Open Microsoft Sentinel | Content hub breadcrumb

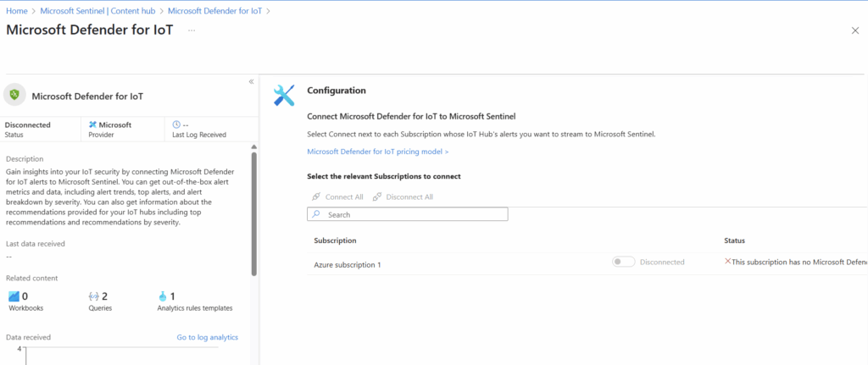pyautogui.click(x=98, y=11)
